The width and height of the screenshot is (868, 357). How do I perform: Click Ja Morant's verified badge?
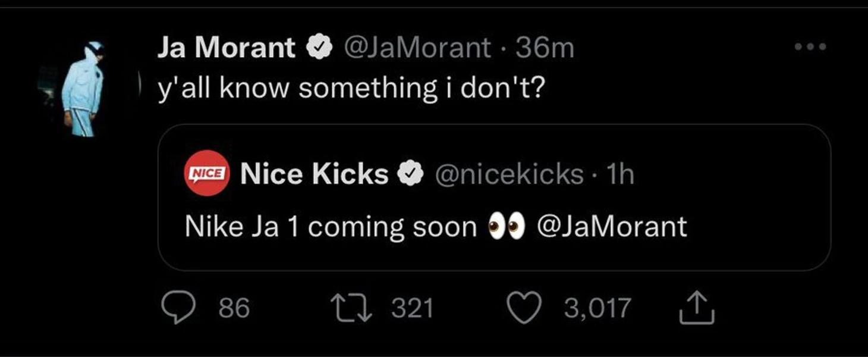pos(318,48)
